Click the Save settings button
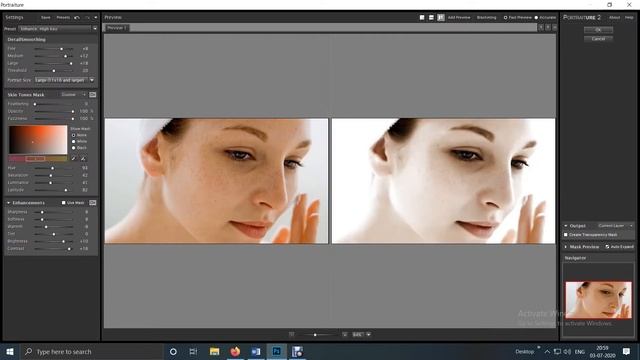The width and height of the screenshot is (640, 360). pos(46,18)
